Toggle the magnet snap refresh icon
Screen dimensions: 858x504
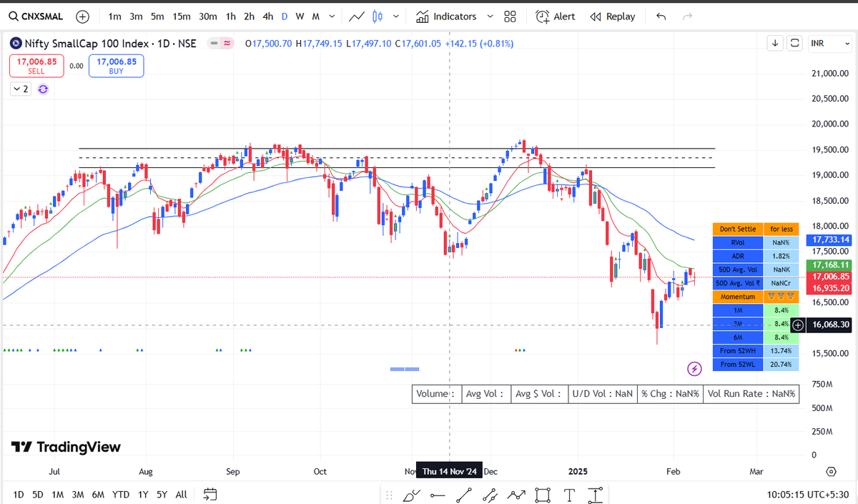click(43, 89)
